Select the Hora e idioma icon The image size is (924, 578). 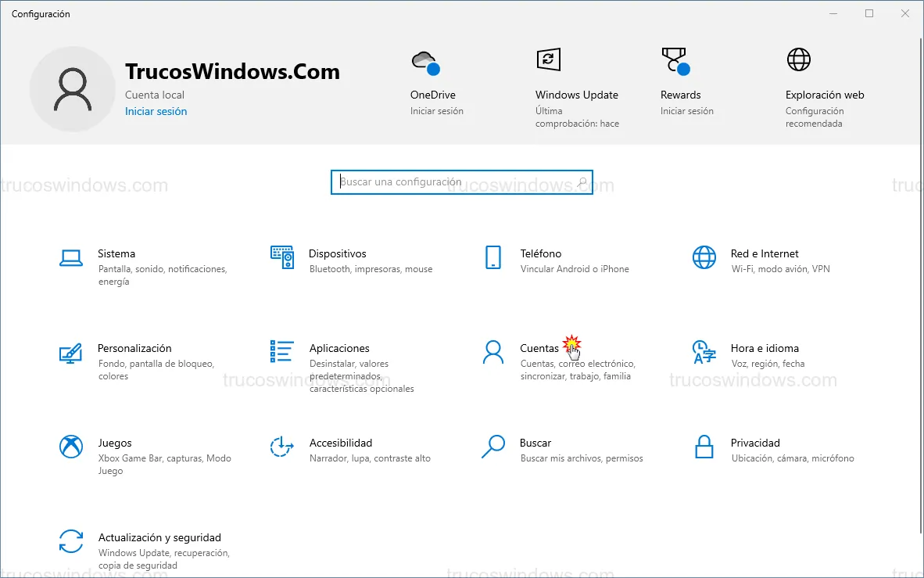coord(704,352)
